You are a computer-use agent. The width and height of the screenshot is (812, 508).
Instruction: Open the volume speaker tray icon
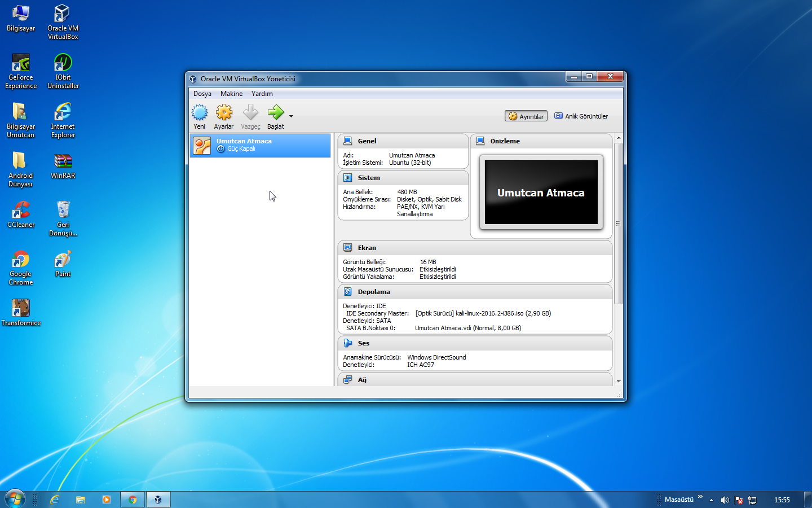(725, 500)
